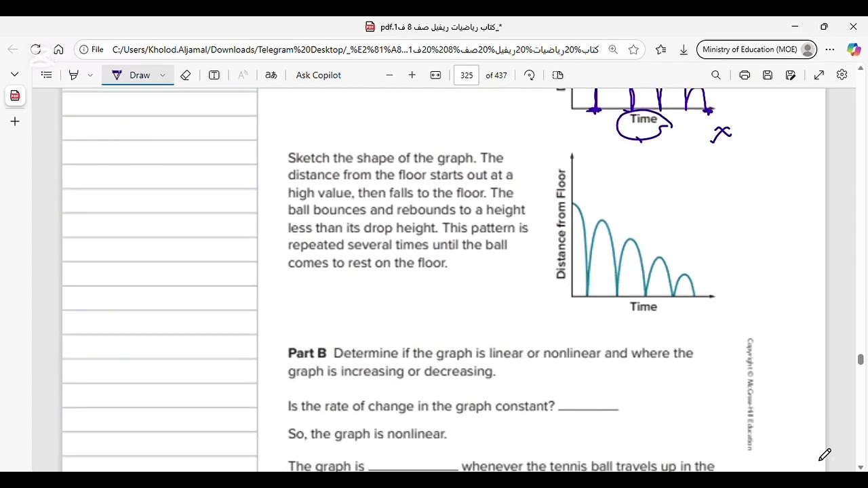Click the 'Time' label under bouncing graph
This screenshot has width=868, height=488.
[x=644, y=306]
